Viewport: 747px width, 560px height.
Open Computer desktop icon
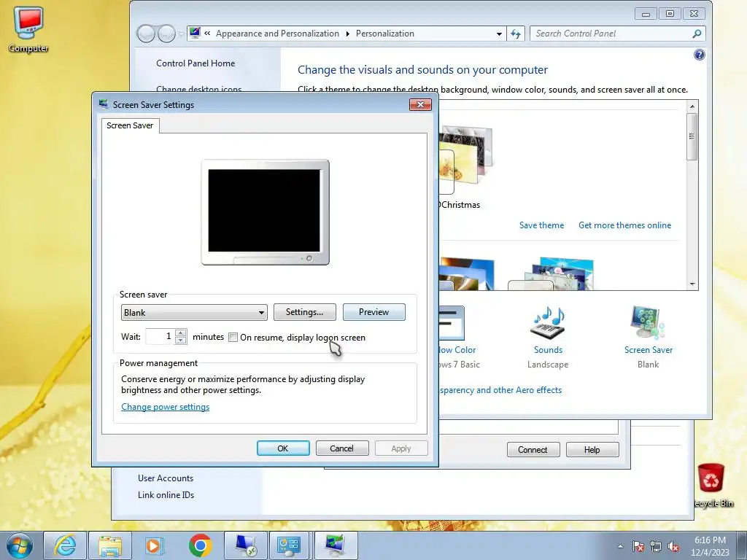pos(28,29)
